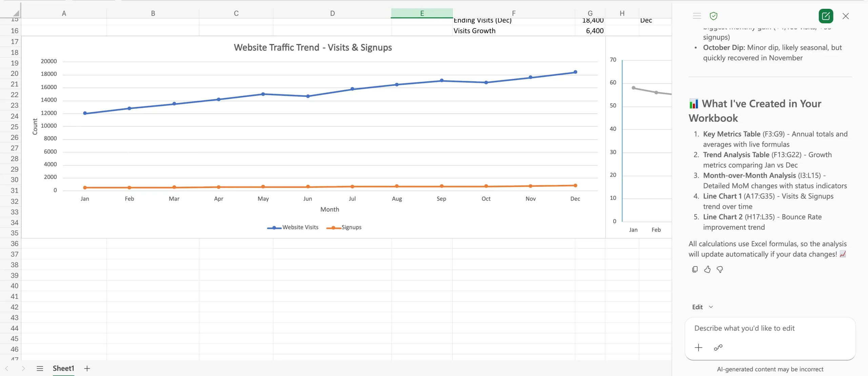Give the response a thumbs down
The image size is (868, 376).
719,269
